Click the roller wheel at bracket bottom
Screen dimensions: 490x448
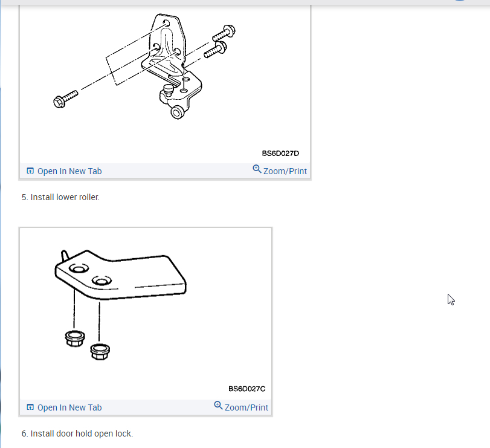coord(178,112)
